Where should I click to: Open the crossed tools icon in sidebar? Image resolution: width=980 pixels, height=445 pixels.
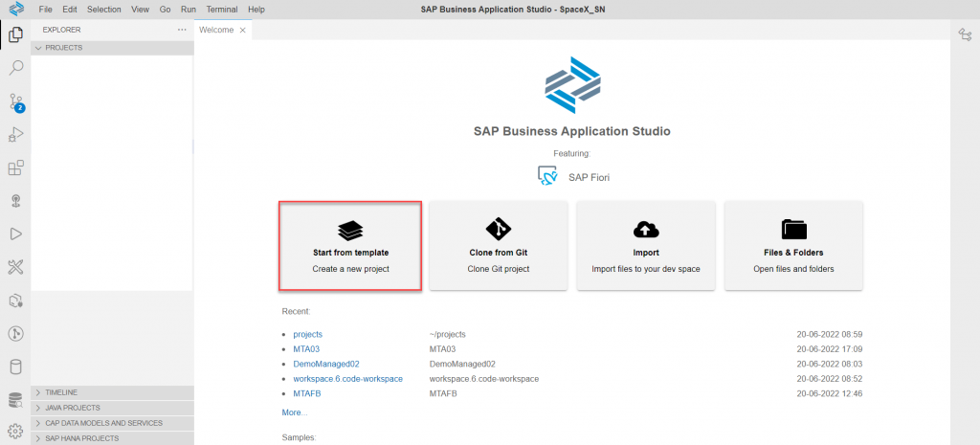[x=15, y=268]
